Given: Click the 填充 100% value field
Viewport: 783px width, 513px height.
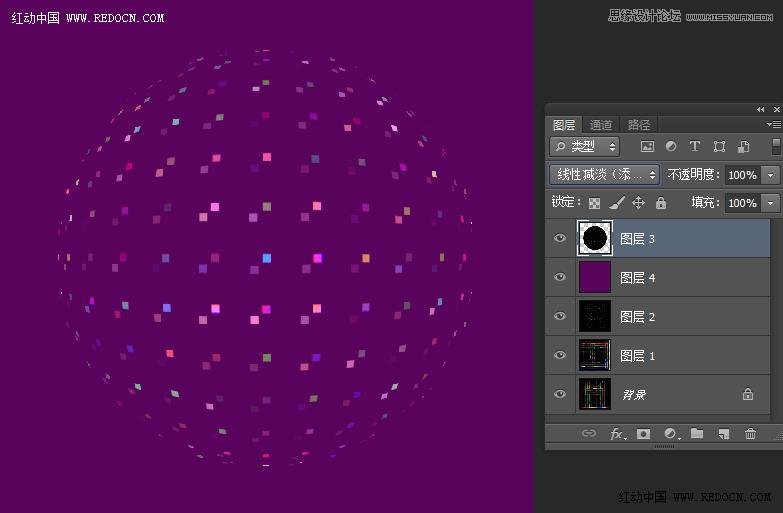Looking at the screenshot, I should click(743, 203).
